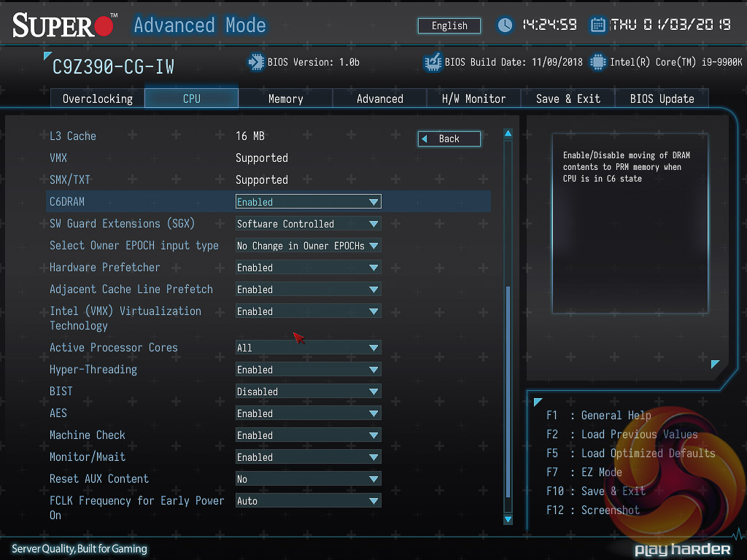Click the calendar icon beside the date

[597, 25]
